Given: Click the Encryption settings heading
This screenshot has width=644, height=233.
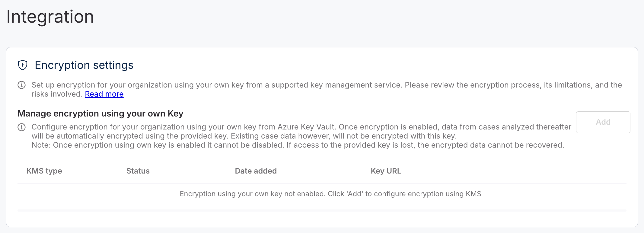Looking at the screenshot, I should [x=84, y=65].
